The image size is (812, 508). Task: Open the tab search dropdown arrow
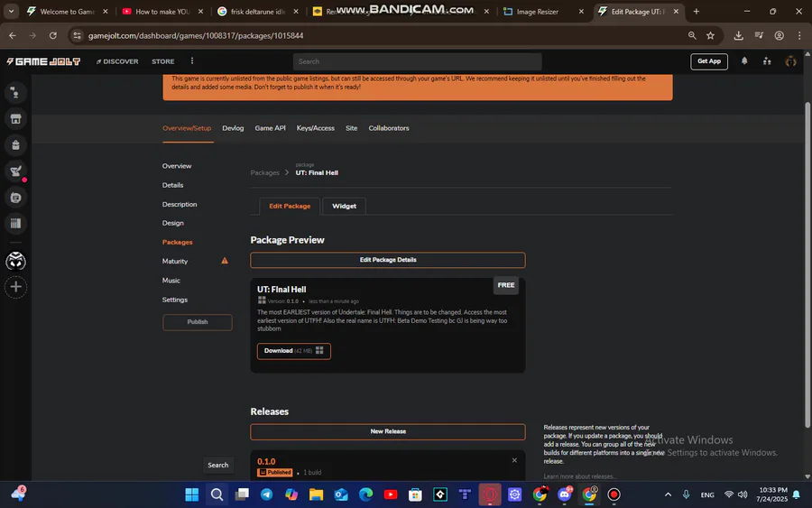click(x=11, y=12)
